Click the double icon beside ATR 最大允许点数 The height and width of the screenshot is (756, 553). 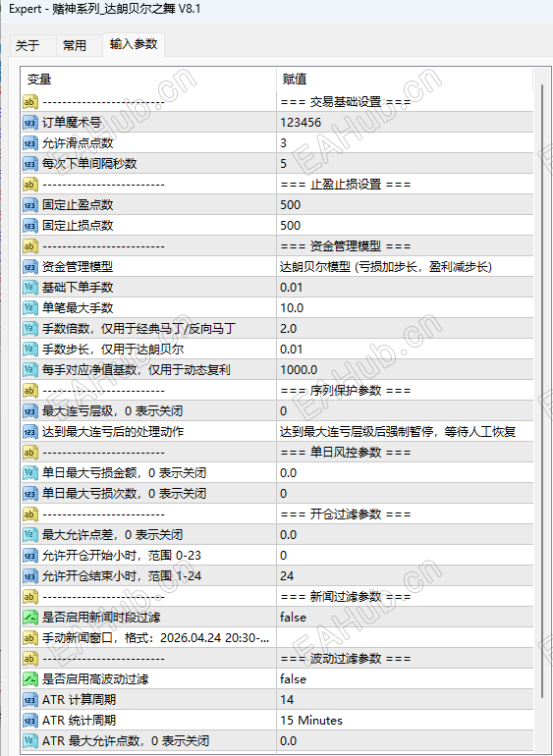tap(29, 741)
